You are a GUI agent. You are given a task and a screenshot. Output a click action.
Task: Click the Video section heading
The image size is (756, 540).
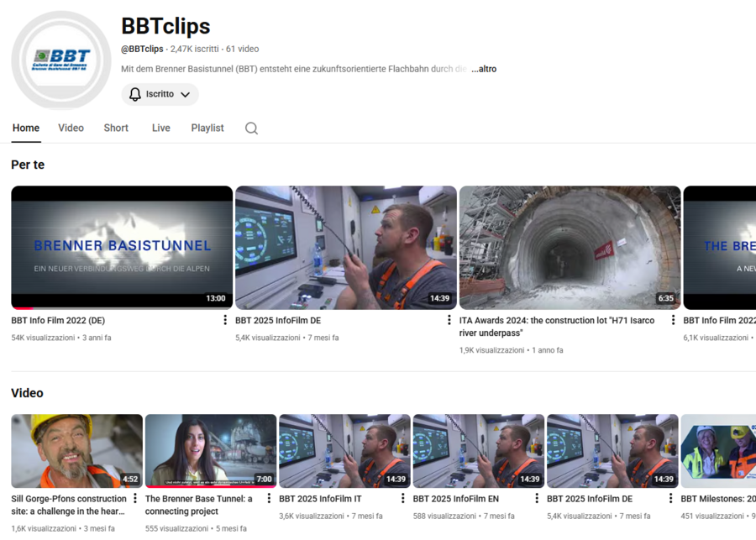click(27, 393)
